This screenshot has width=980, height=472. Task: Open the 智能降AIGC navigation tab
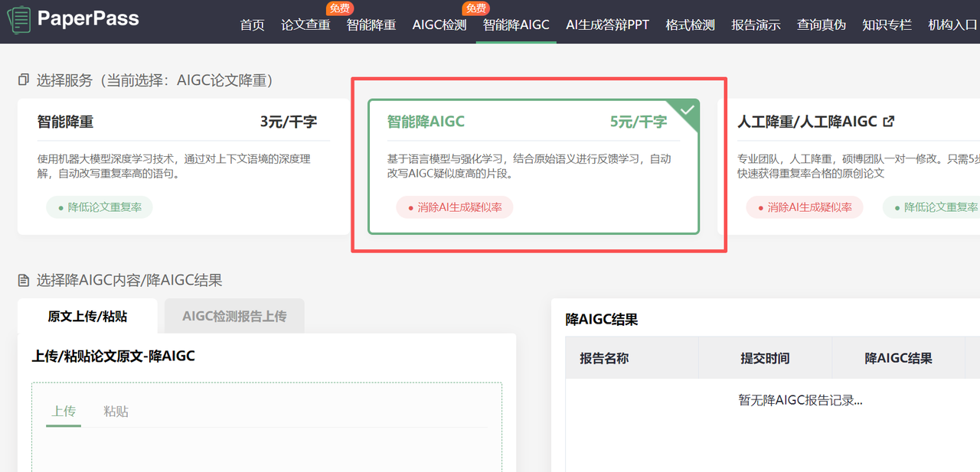click(516, 24)
